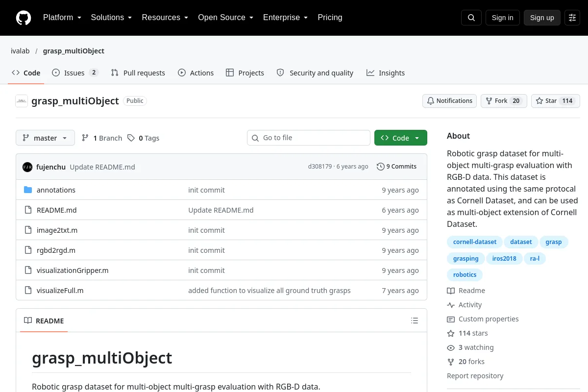This screenshot has height=392, width=588.
Task: Open the visualizeFull.m file name
Action: point(60,291)
